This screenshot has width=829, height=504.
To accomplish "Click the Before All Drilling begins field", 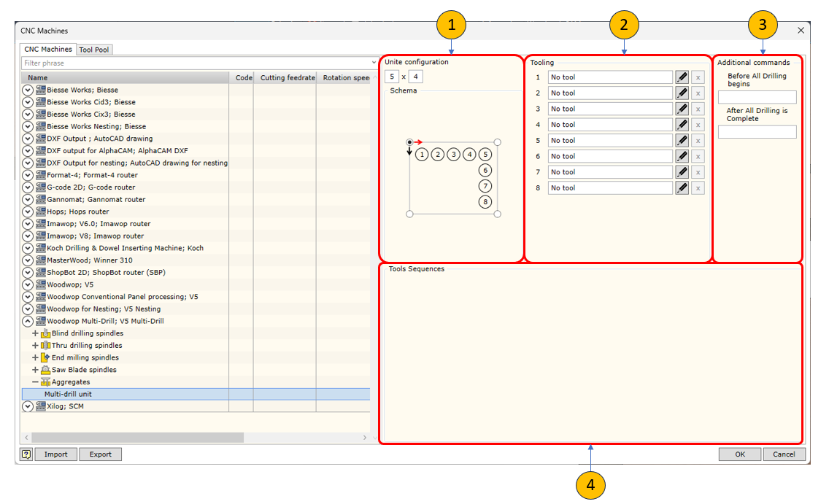I will pyautogui.click(x=757, y=97).
